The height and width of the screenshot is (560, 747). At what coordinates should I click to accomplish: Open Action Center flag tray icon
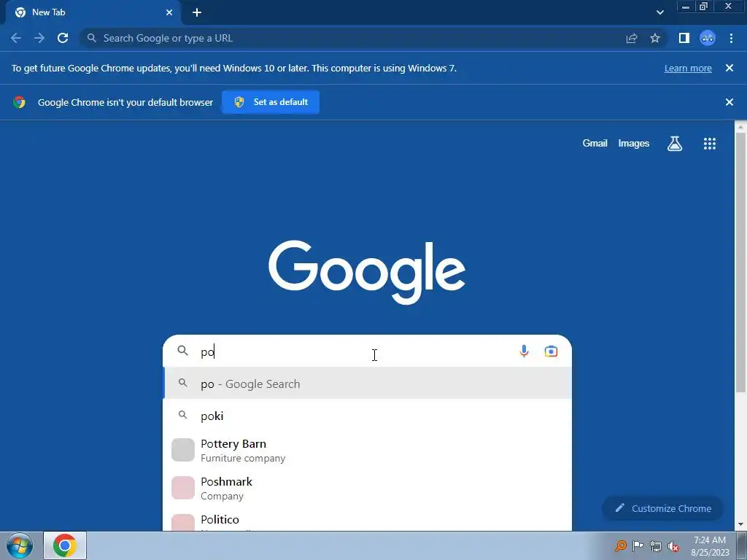coord(638,545)
